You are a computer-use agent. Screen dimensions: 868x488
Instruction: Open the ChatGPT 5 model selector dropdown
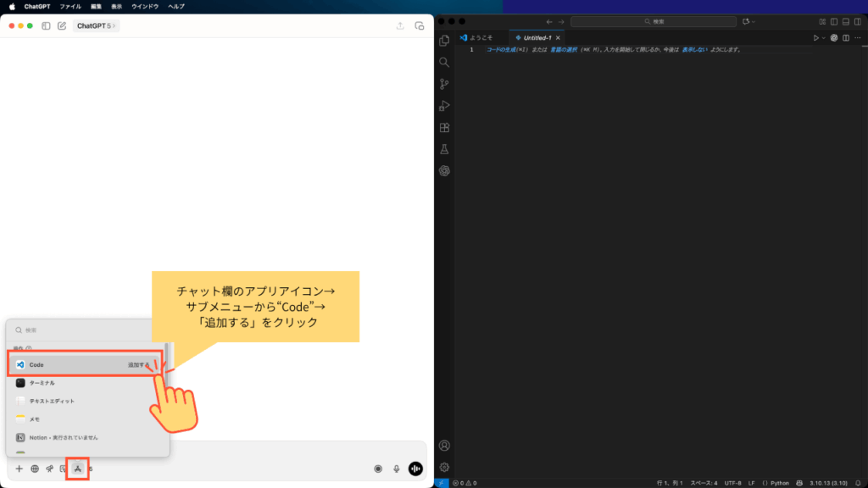(x=97, y=26)
